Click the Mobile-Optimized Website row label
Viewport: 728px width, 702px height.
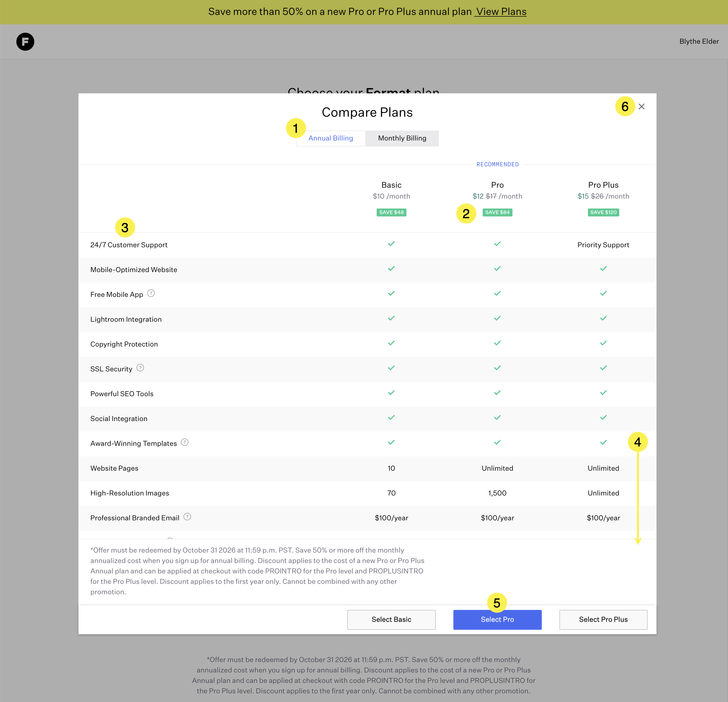point(134,270)
